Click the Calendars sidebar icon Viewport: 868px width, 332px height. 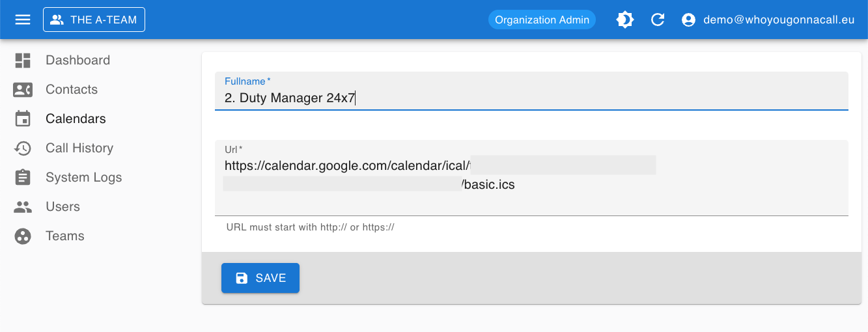[23, 119]
